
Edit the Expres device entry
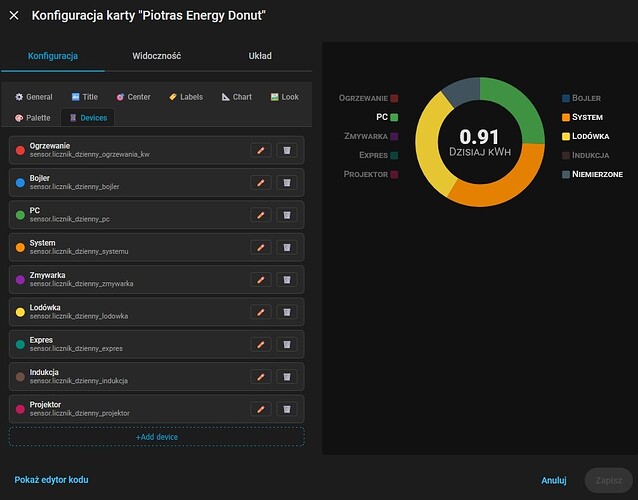(x=261, y=344)
